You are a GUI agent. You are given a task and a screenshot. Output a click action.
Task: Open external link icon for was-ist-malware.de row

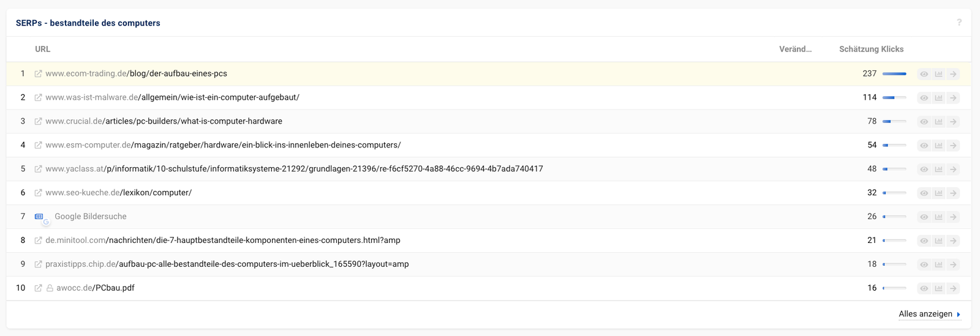tap(38, 98)
